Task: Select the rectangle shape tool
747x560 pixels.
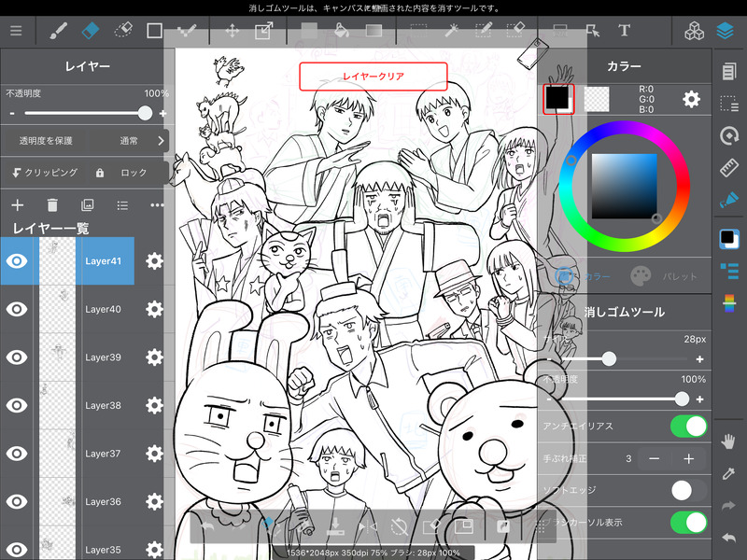Action: point(154,31)
